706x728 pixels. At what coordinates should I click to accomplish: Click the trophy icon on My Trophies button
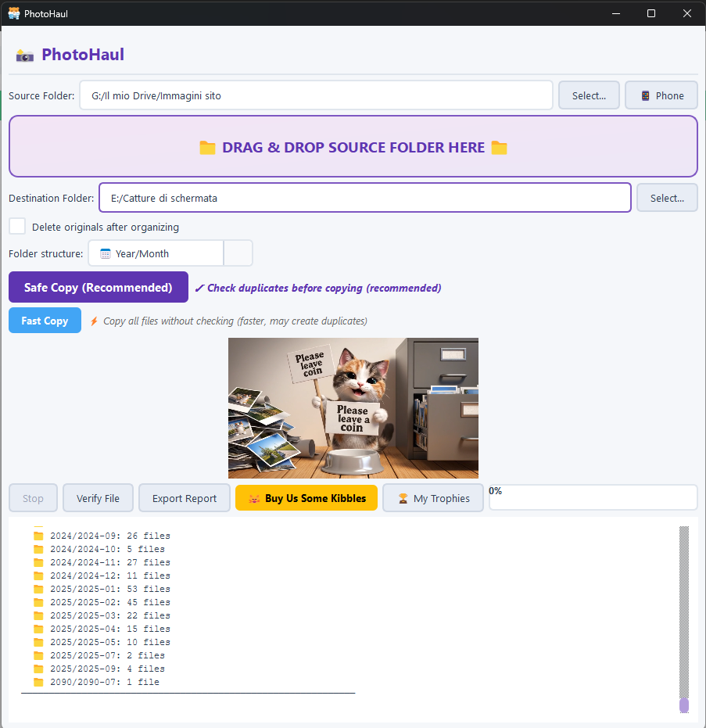(403, 497)
